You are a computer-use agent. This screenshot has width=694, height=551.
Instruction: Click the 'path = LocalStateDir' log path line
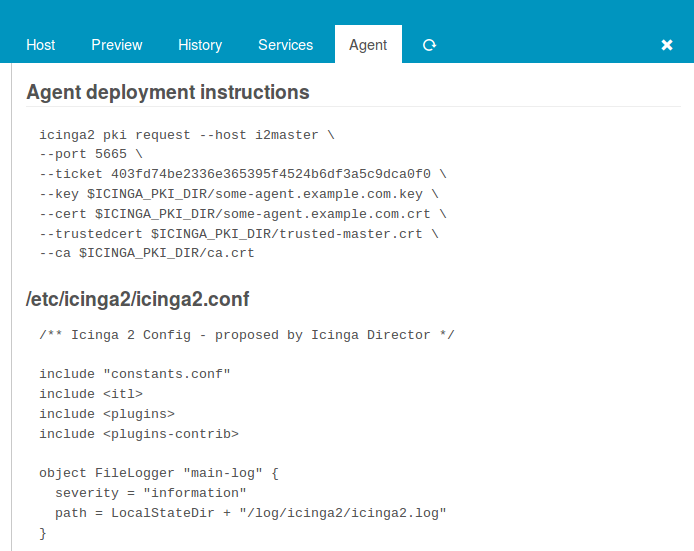tap(251, 513)
